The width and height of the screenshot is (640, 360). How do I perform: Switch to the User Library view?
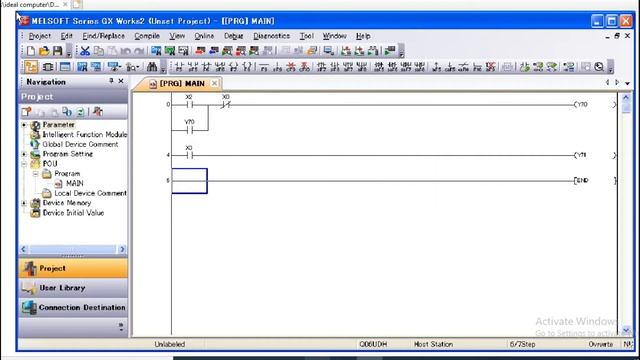point(73,288)
